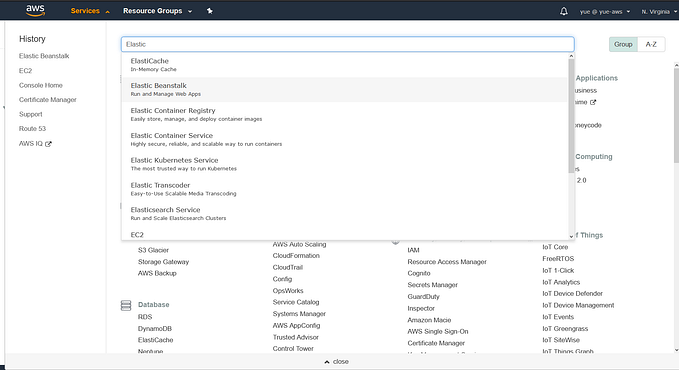Screen dimensions: 679x370
Task: Open Storage Gateway service
Action: point(163,262)
